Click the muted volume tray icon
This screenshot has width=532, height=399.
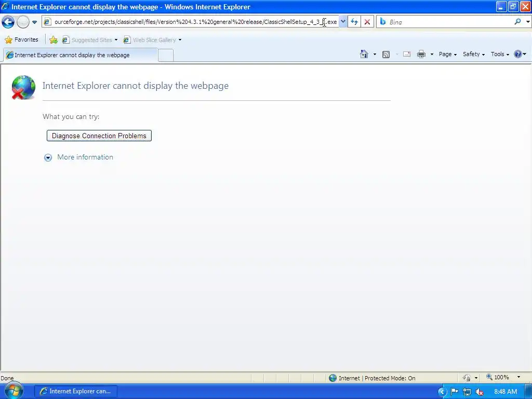[480, 392]
